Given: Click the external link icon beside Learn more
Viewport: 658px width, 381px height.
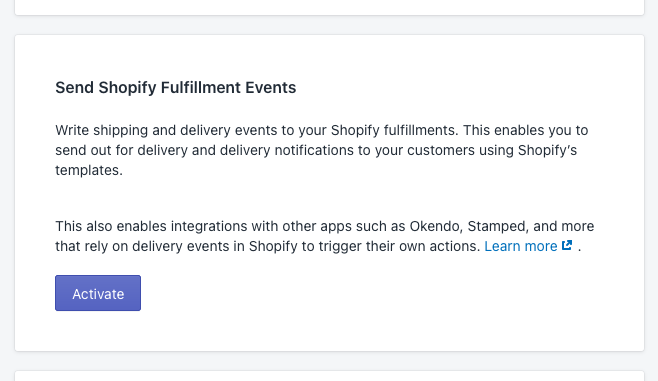Looking at the screenshot, I should 567,245.
